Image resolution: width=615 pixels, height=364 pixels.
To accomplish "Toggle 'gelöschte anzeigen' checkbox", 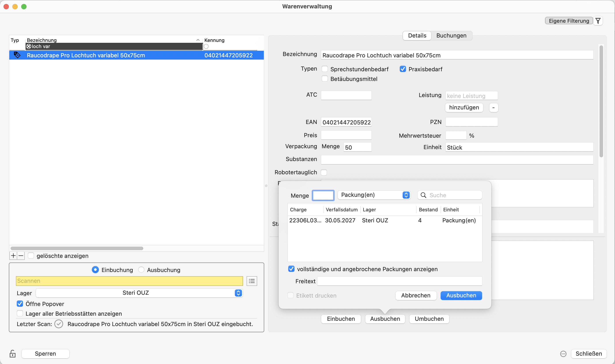I will point(31,256).
